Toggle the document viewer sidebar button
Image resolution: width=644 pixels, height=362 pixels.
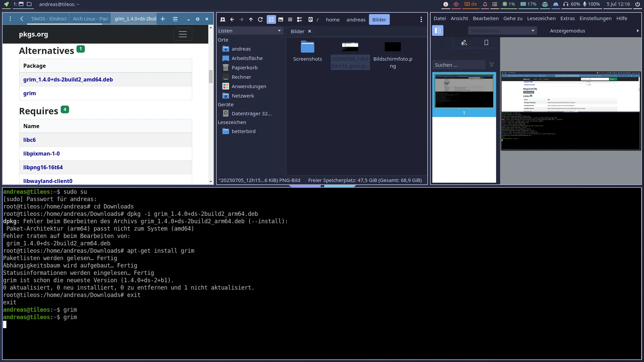438,31
